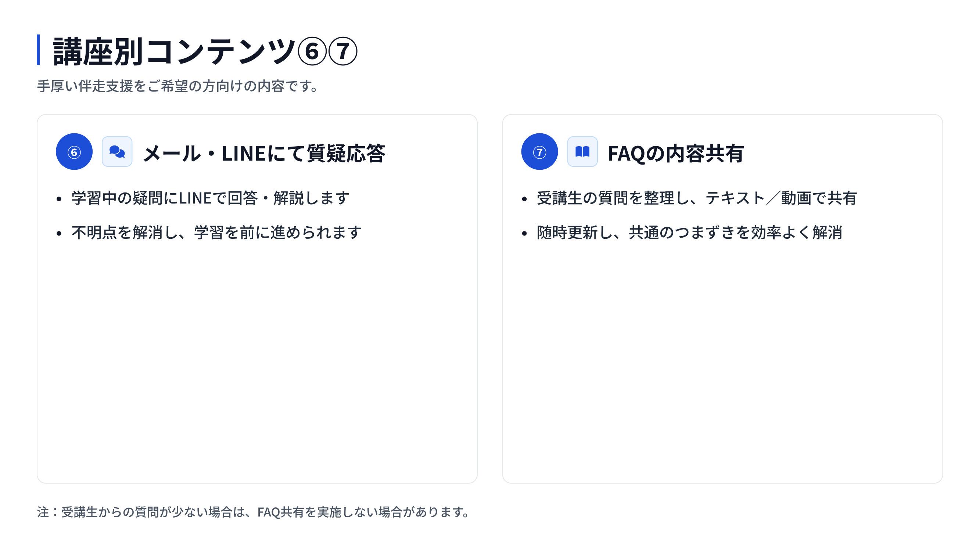This screenshot has height=551, width=980.
Task: Click the ⑦ symbol in the slide title
Action: click(x=343, y=51)
